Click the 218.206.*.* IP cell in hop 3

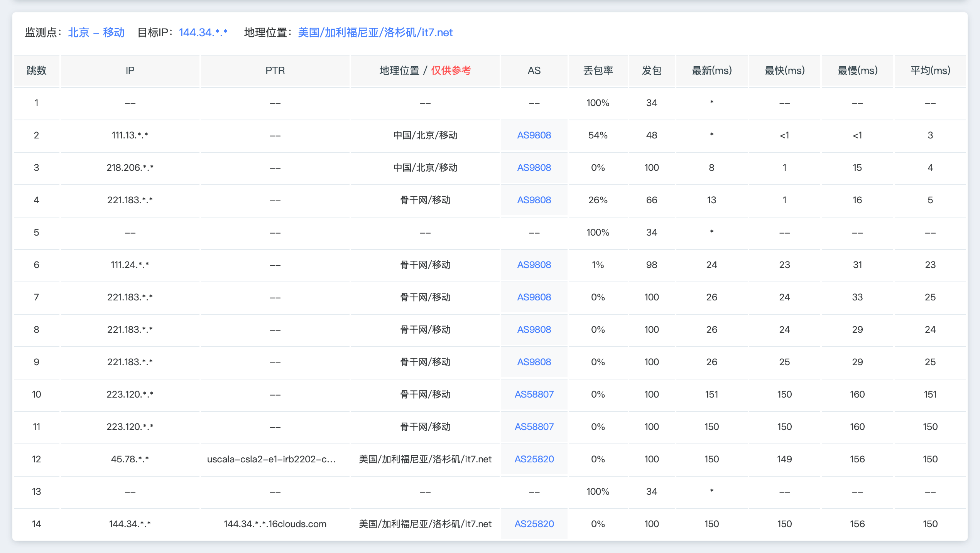coord(130,168)
